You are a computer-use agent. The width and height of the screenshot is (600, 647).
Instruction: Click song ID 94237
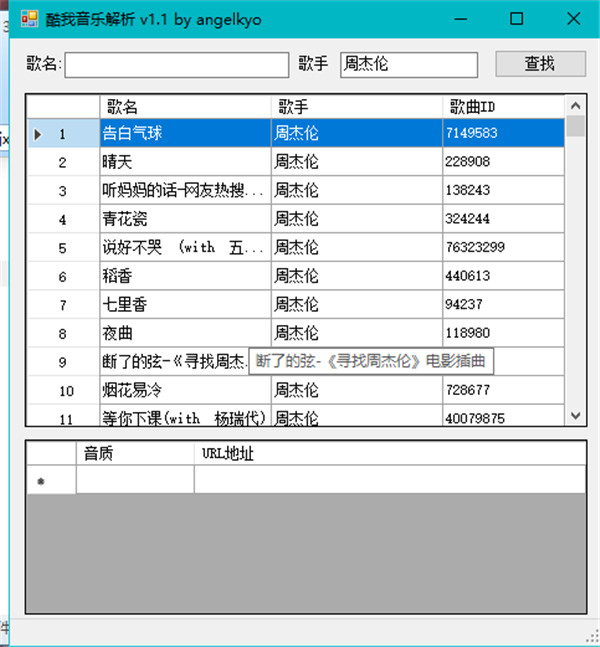click(503, 304)
